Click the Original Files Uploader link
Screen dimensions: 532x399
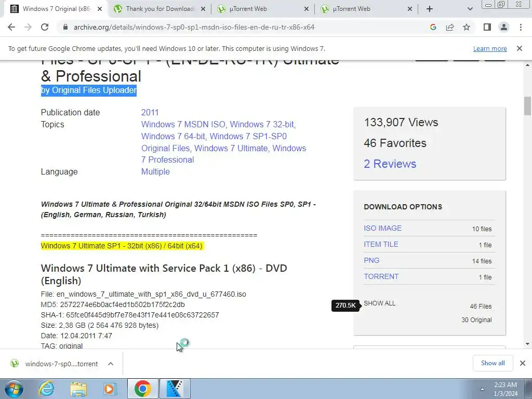[x=95, y=90]
